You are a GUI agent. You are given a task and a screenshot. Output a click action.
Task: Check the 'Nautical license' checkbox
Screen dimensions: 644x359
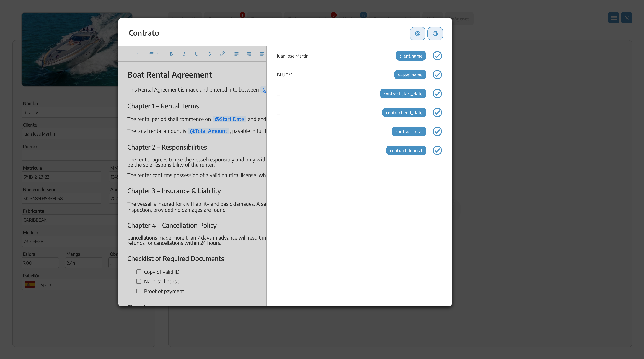(138, 281)
